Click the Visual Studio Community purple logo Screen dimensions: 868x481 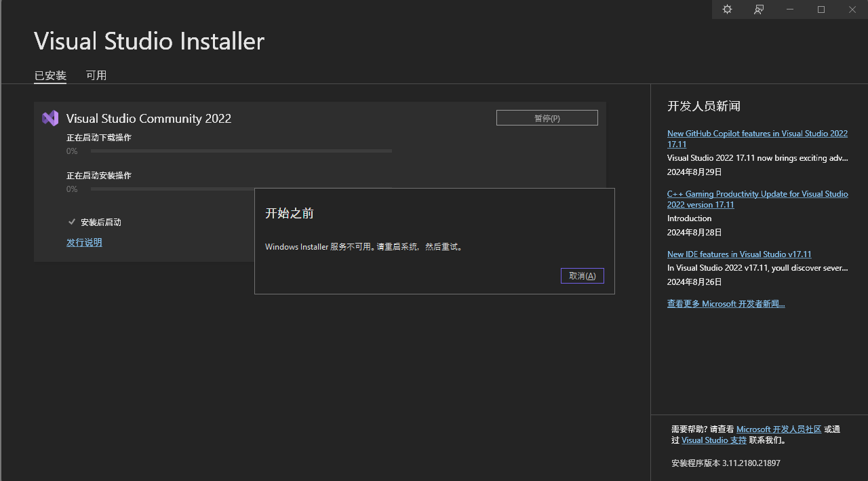[x=50, y=118]
